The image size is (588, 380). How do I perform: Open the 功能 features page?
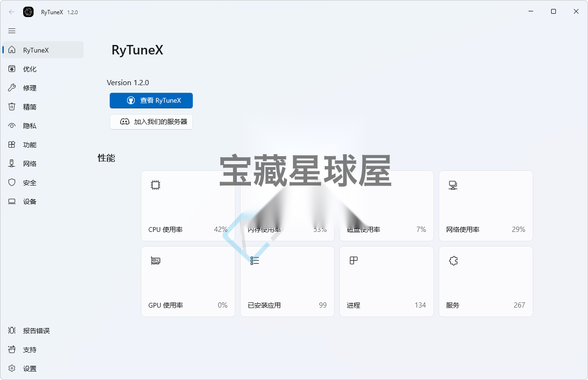[x=43, y=144]
